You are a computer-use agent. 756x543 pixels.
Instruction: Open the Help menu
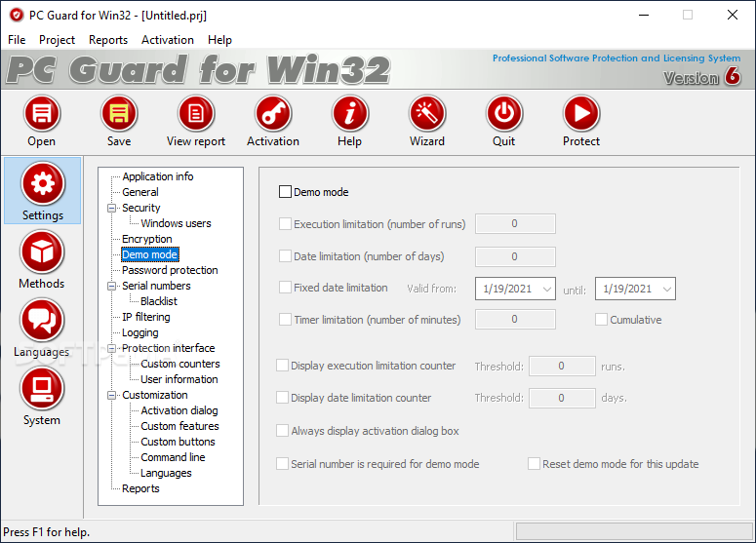(x=219, y=40)
